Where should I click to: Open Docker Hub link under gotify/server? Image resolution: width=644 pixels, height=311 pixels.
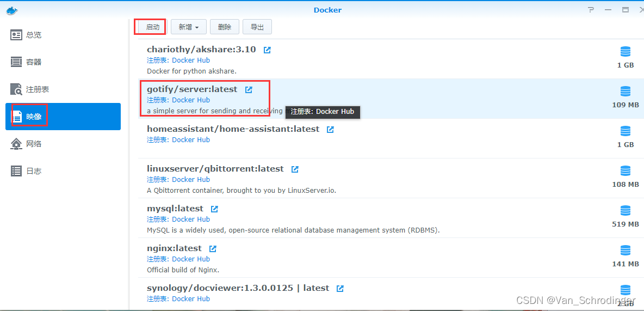(x=191, y=100)
